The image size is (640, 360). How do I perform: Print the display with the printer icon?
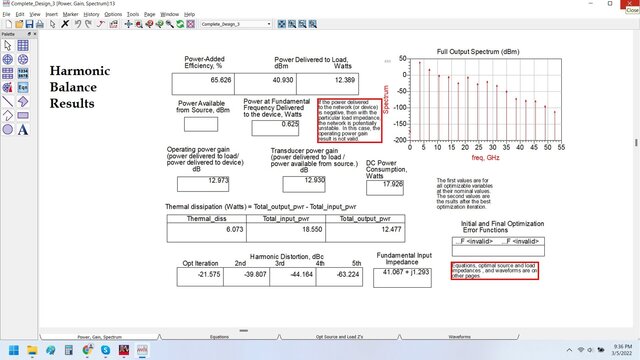point(40,24)
